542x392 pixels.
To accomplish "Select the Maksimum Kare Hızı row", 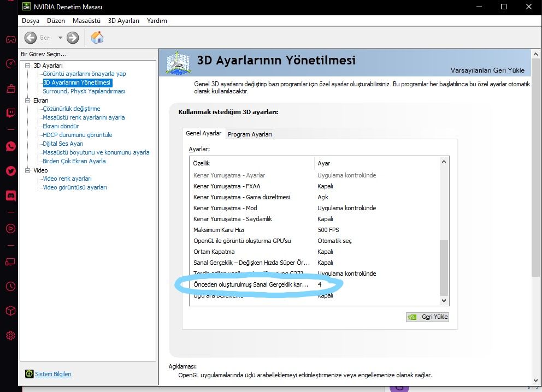I will coord(315,230).
